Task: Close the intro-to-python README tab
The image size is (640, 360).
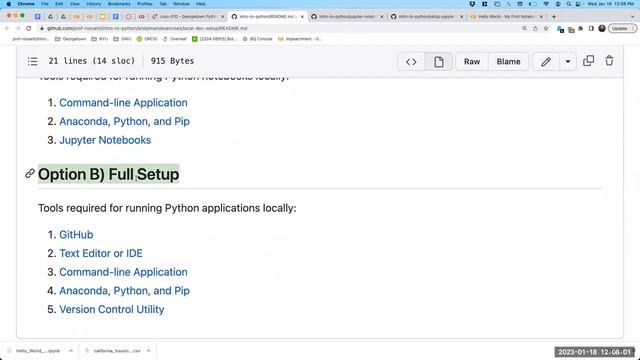Action: point(302,17)
